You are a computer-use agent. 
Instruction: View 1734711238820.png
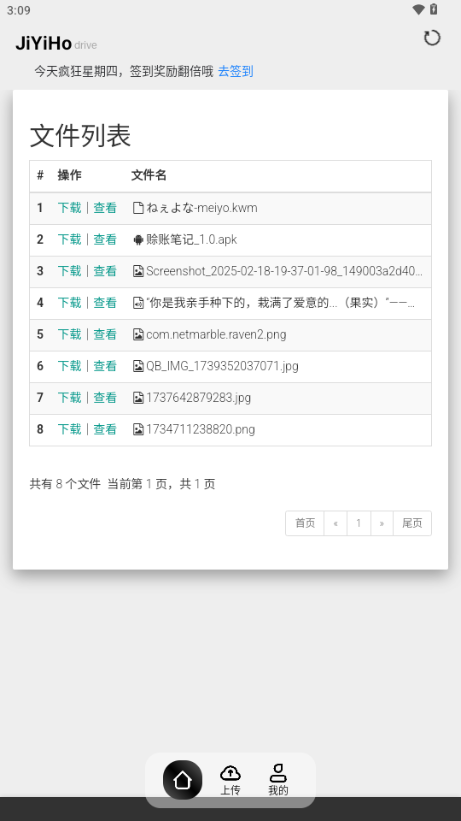(105, 429)
